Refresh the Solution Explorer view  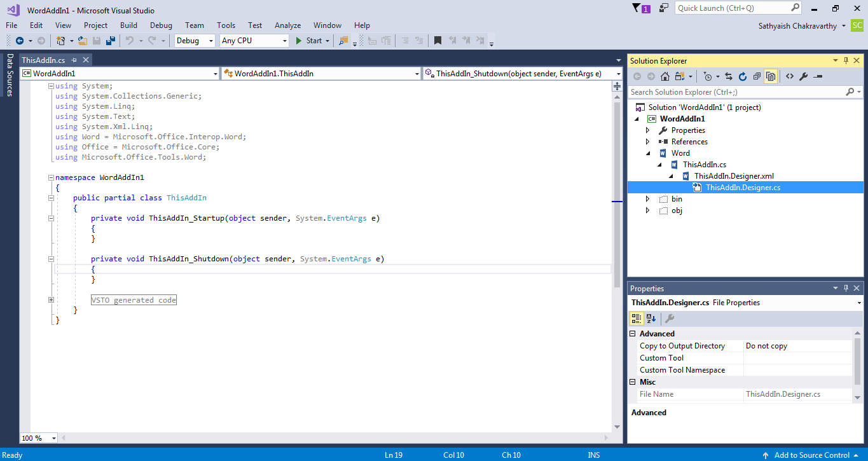pos(743,76)
